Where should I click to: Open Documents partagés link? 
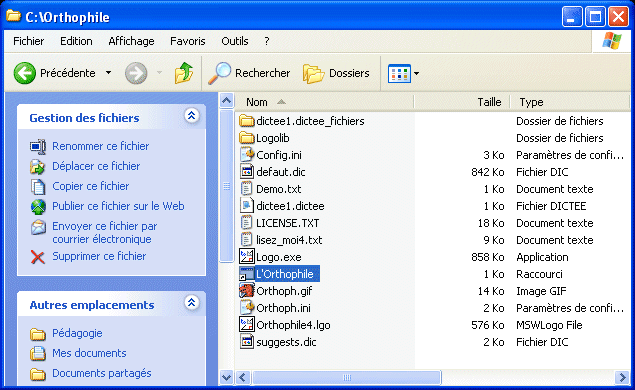pos(102,373)
